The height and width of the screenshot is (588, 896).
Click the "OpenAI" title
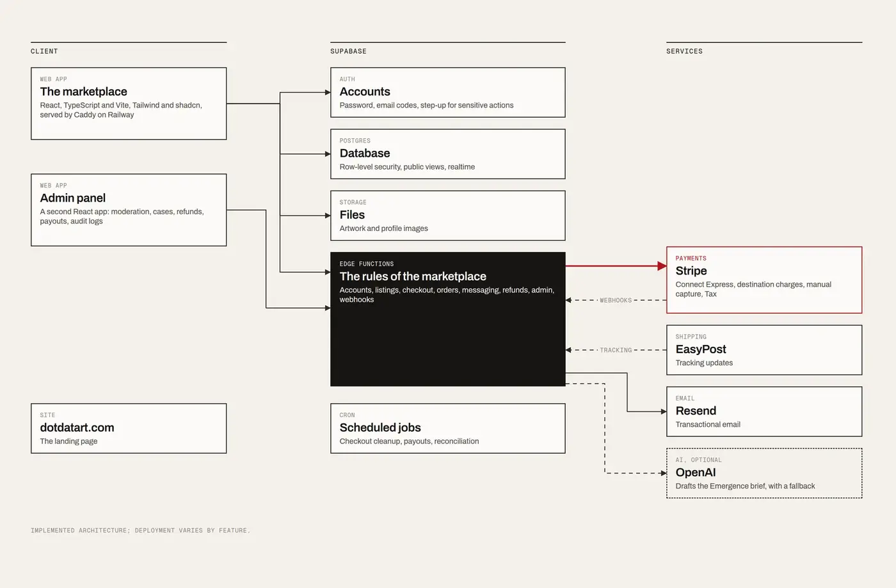coord(696,472)
